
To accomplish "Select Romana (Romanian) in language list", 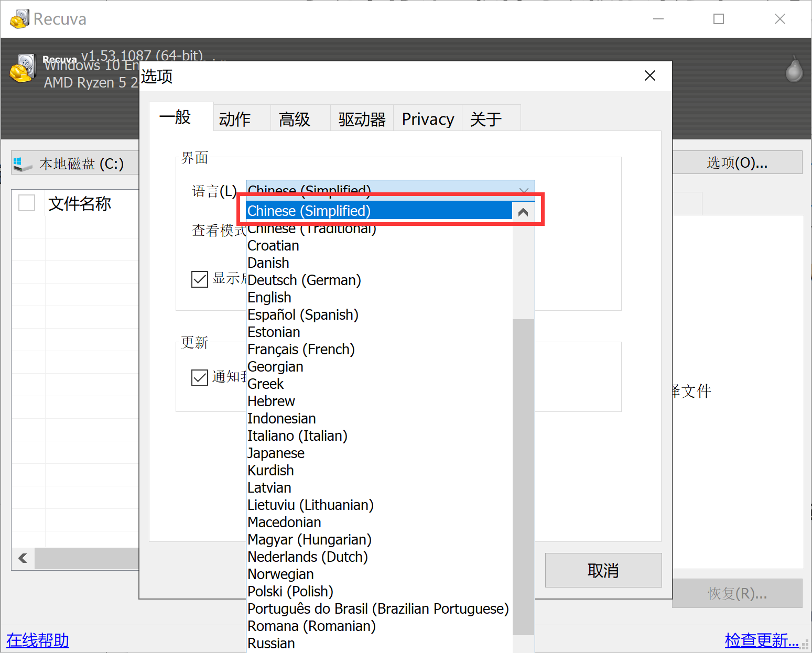I will coord(379,626).
